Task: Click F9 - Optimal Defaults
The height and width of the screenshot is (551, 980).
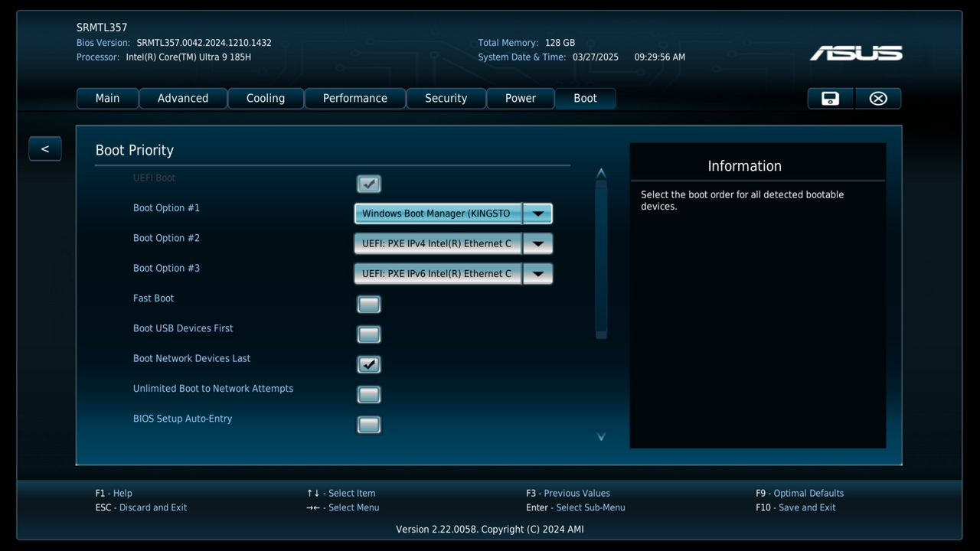Action: click(x=799, y=494)
